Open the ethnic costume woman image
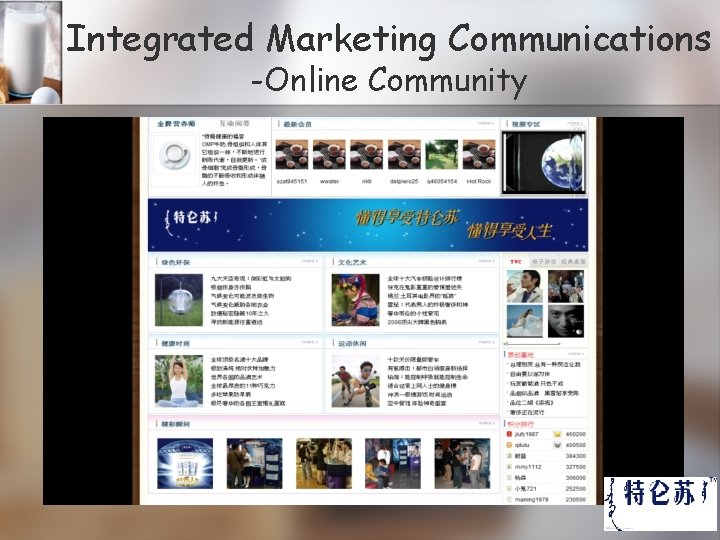Image resolution: width=720 pixels, height=540 pixels. tap(355, 300)
